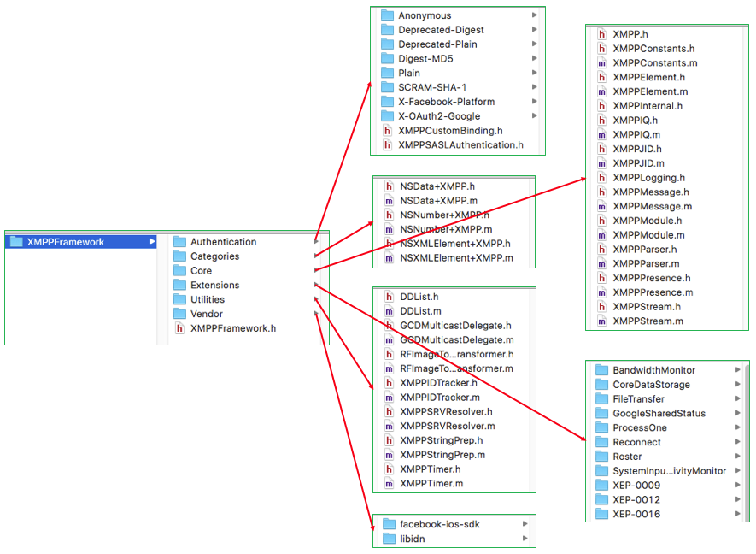Image resolution: width=756 pixels, height=554 pixels.
Task: Click the libidn folder icon
Action: click(x=389, y=539)
